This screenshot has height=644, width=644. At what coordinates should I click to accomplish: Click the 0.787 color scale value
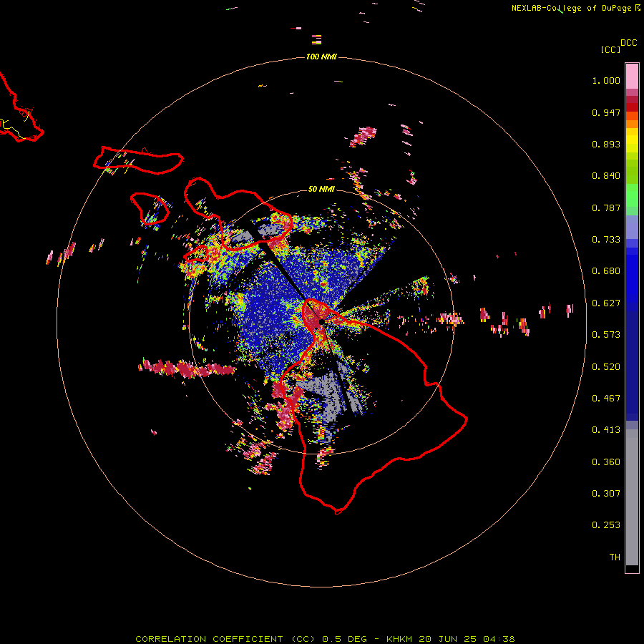click(x=606, y=208)
